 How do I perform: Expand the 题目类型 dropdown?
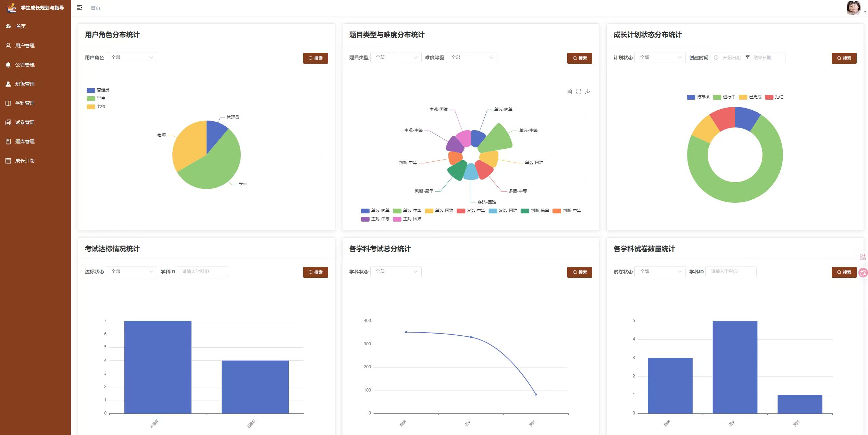[396, 58]
